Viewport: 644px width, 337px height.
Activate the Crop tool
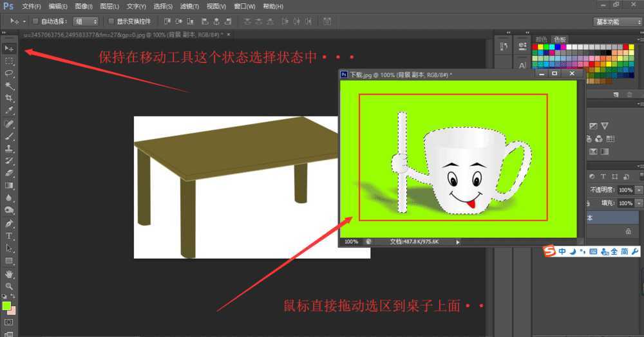click(9, 98)
